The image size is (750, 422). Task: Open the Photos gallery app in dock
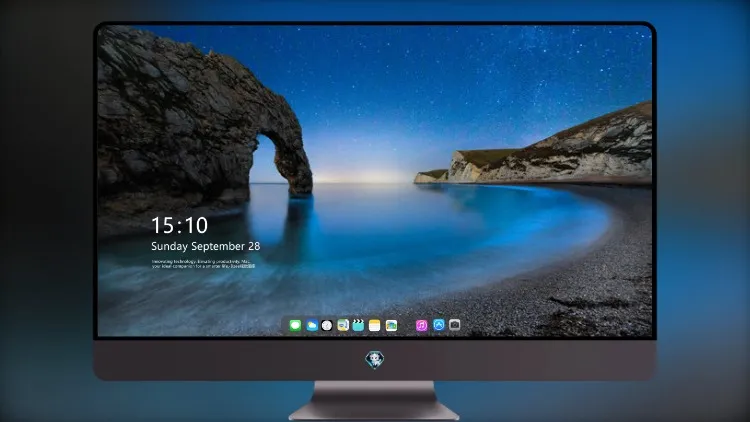tap(391, 325)
